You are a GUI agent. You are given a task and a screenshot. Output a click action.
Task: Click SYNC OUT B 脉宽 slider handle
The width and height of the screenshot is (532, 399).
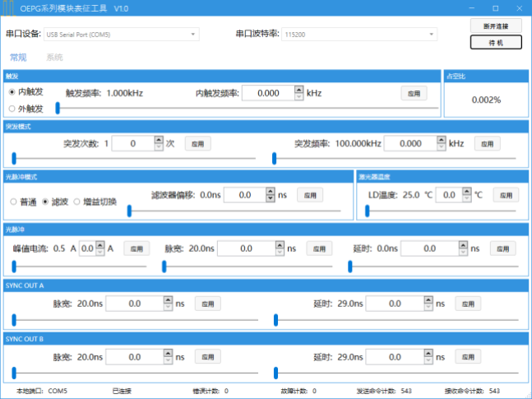14,373
